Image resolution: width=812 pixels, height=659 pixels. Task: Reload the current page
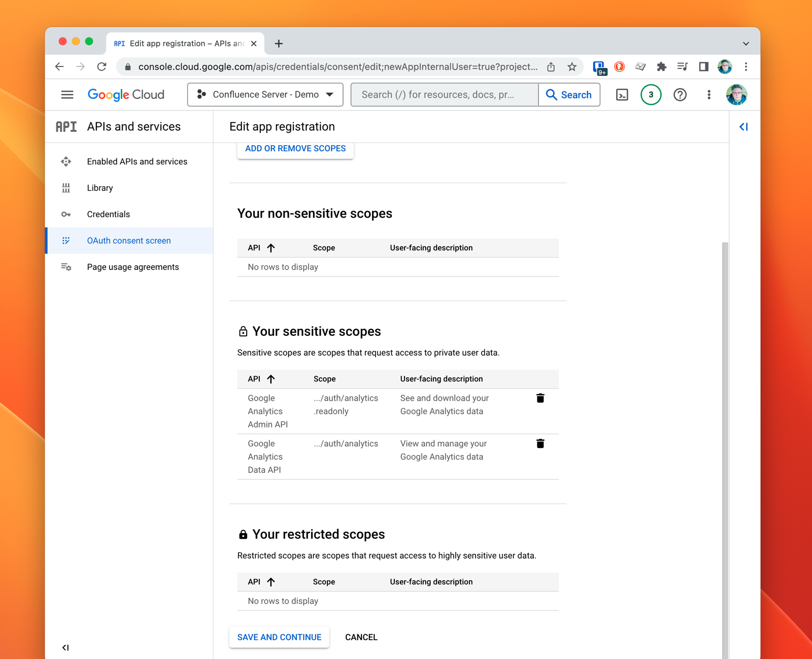[102, 67]
